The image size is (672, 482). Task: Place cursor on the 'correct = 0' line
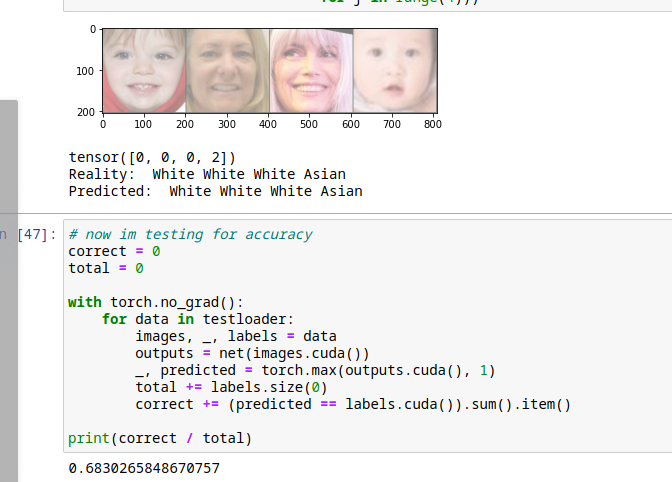click(x=114, y=251)
